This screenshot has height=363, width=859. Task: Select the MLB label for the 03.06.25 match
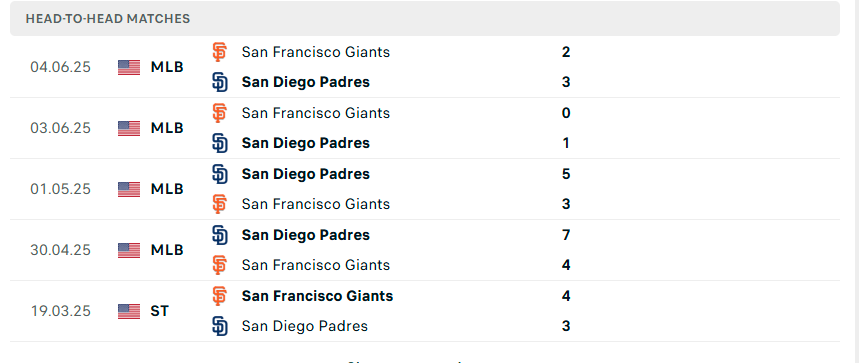point(167,128)
